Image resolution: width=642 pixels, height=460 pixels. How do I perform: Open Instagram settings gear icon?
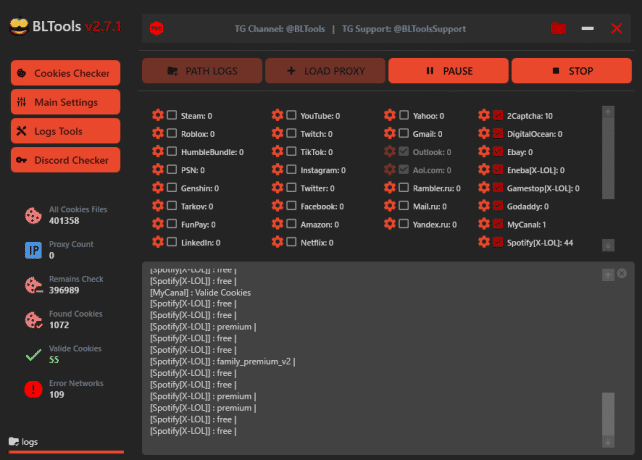click(277, 169)
